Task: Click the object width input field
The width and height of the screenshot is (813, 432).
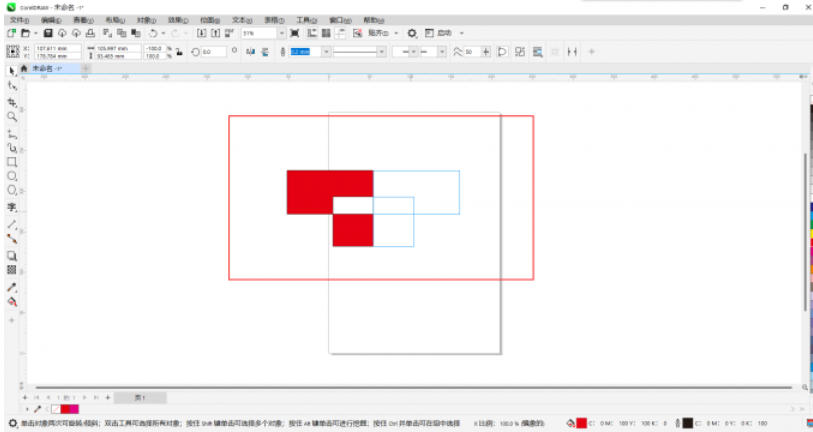Action: click(x=118, y=48)
